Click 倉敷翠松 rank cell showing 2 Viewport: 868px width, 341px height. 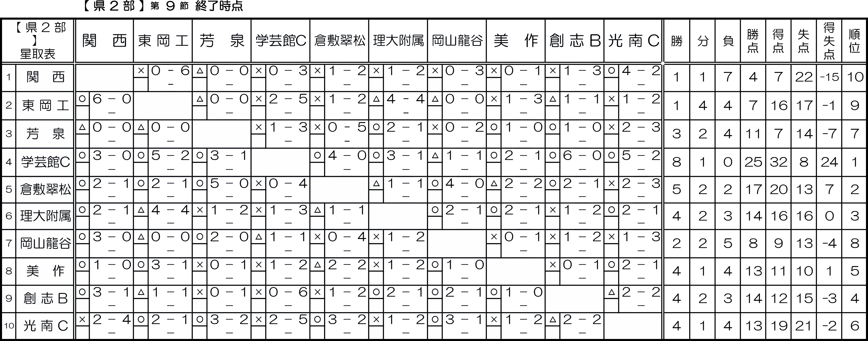[854, 189]
